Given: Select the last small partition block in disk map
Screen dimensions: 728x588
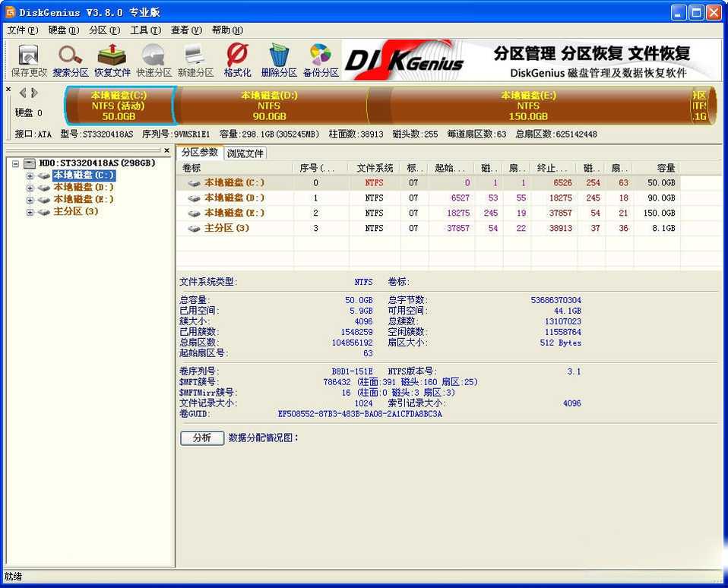Looking at the screenshot, I should coord(702,106).
